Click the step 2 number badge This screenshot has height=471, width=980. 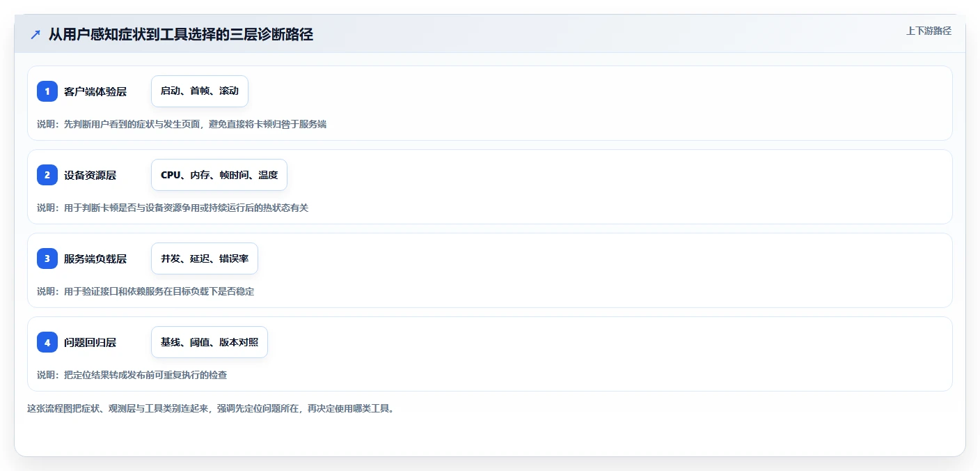point(47,175)
